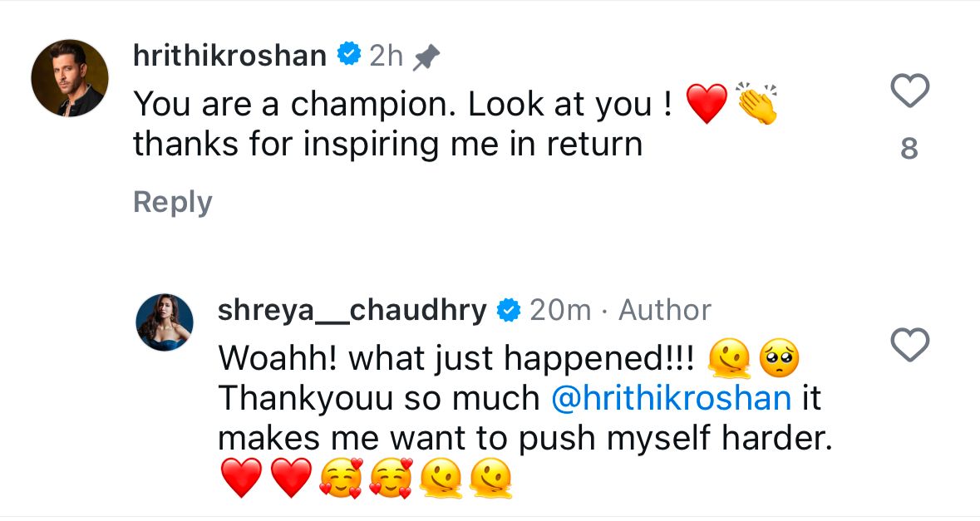Click the 20m timestamp
Screen dimensions: 980x521
(560, 311)
